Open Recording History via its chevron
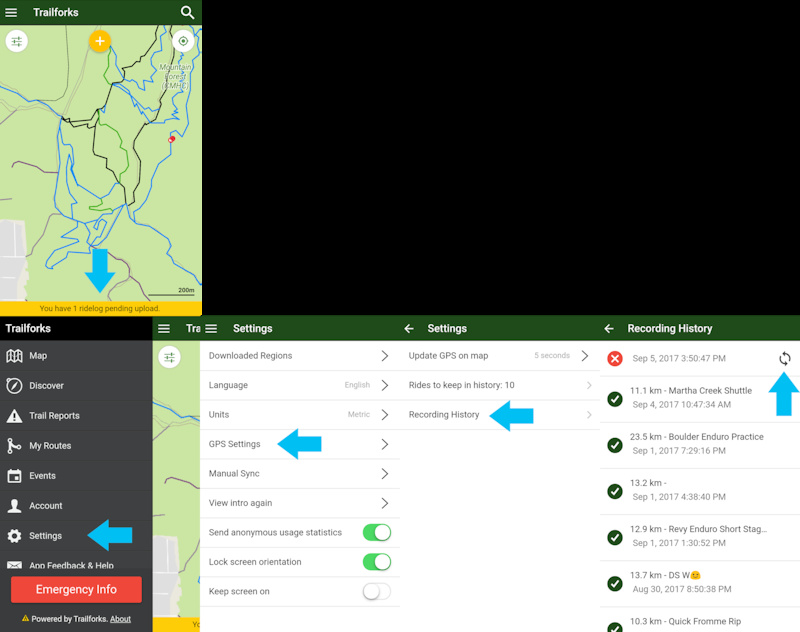Image resolution: width=800 pixels, height=632 pixels. click(x=589, y=415)
